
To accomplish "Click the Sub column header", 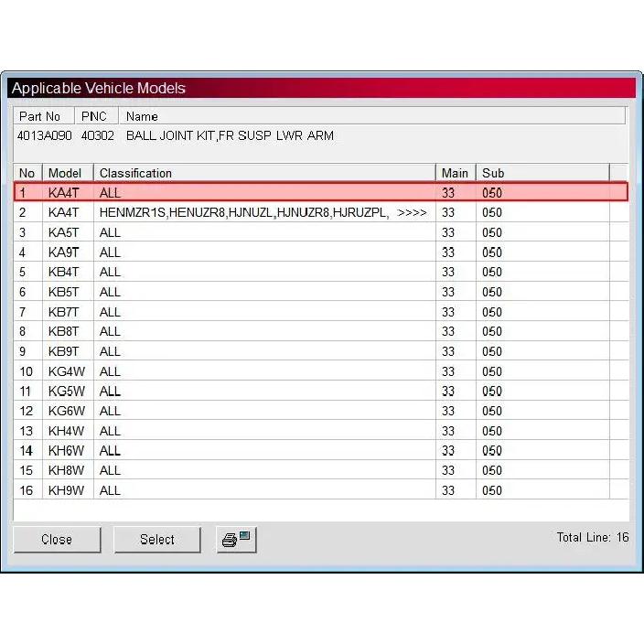I will coord(542,173).
